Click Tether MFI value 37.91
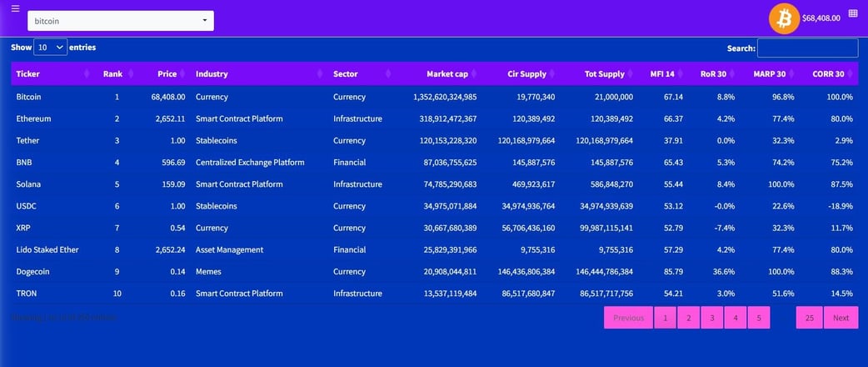The width and height of the screenshot is (868, 367). point(673,141)
